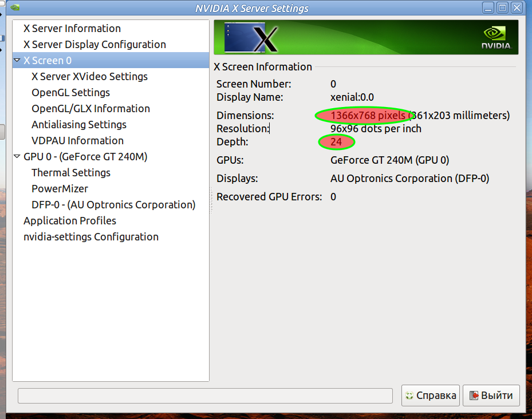Open VDPAU Information page
532x419 pixels.
pyautogui.click(x=77, y=140)
